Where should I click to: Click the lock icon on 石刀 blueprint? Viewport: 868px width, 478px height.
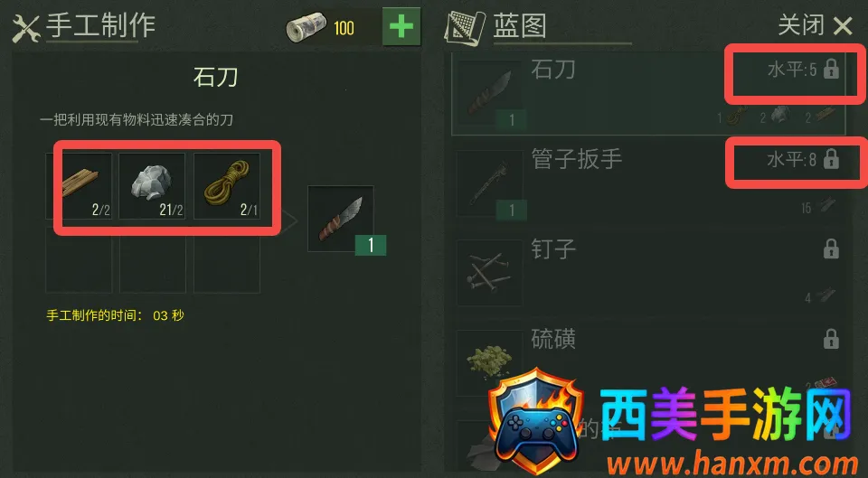[x=831, y=70]
